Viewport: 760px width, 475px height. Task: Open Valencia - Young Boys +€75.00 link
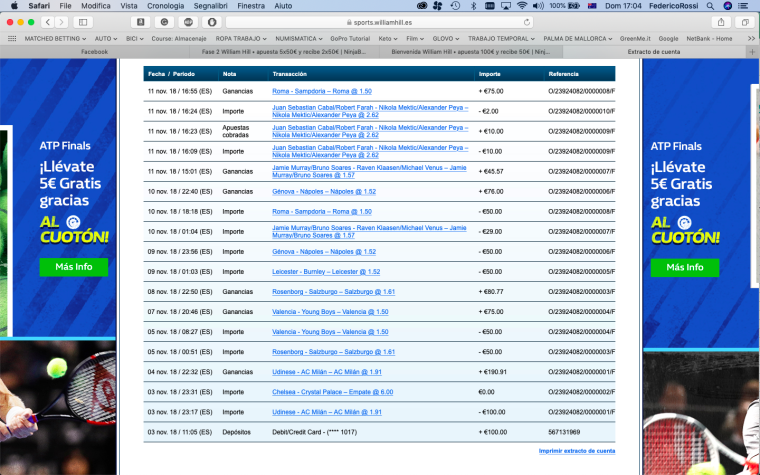330,312
